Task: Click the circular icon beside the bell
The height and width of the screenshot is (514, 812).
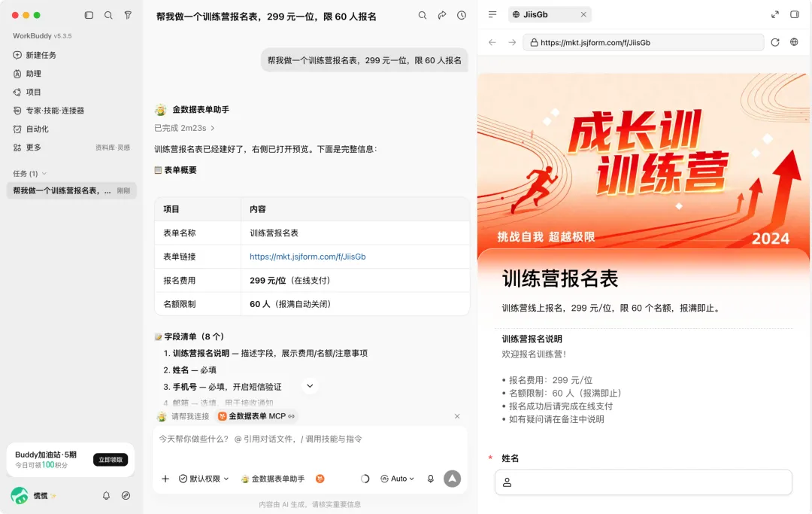Action: click(126, 495)
